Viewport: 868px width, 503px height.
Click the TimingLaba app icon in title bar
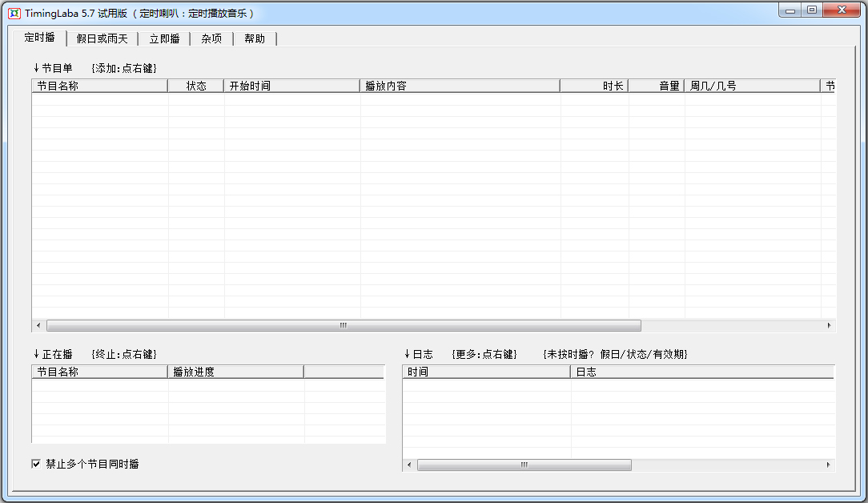(14, 13)
